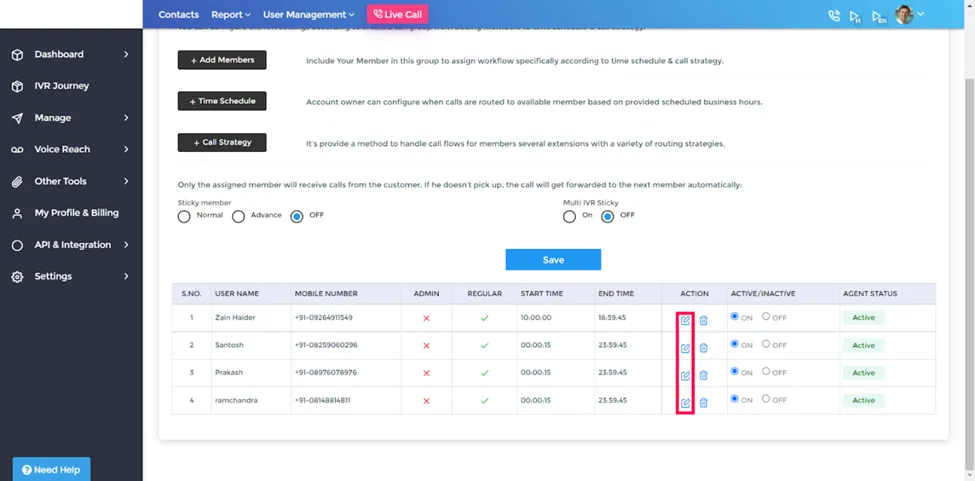Save the group settings
975x481 pixels.
(x=553, y=260)
